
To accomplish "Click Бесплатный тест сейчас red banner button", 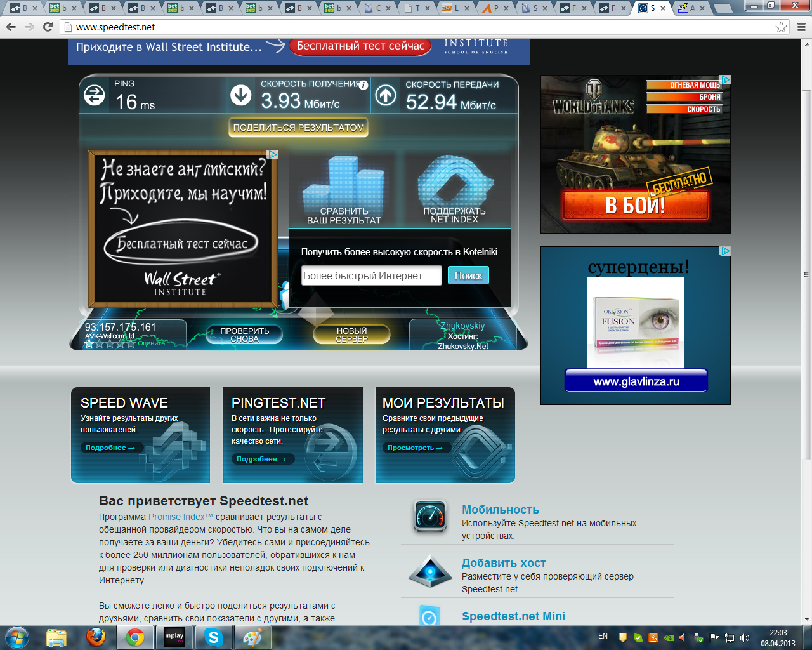I will click(360, 46).
